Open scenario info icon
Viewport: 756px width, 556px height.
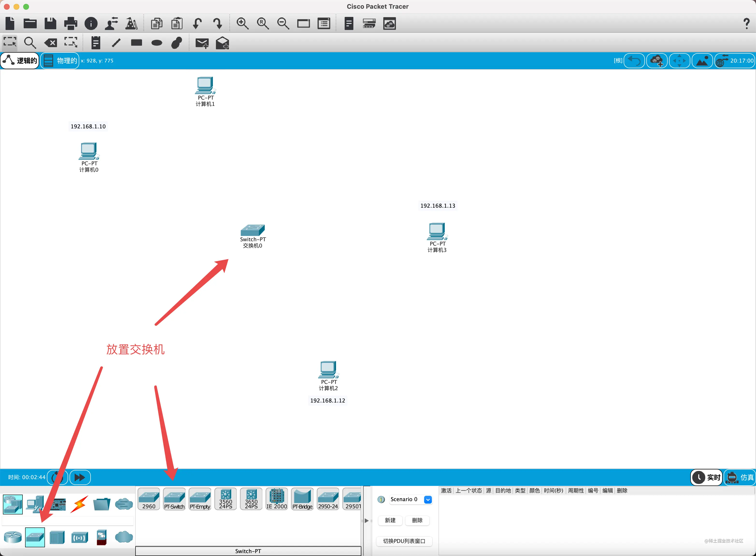[381, 499]
